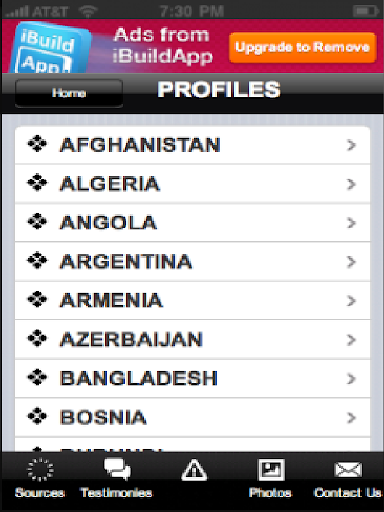
Task: Click the Upgrade to Remove button
Action: [x=303, y=47]
